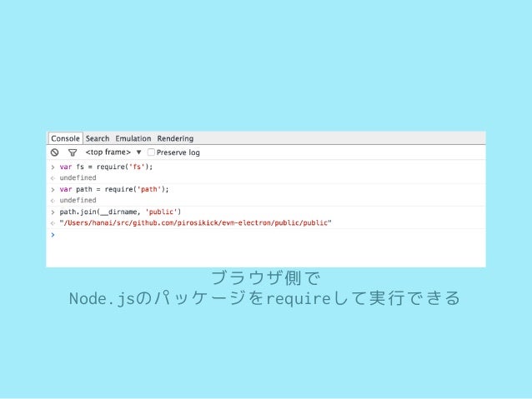532x399 pixels.
Task: Open the top frame context dropdown arrow
Action: pos(138,152)
